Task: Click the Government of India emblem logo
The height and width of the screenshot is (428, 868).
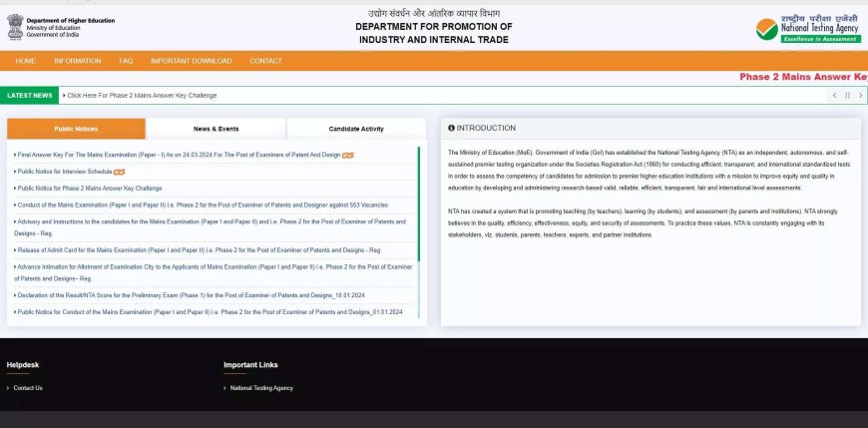Action: [x=14, y=27]
